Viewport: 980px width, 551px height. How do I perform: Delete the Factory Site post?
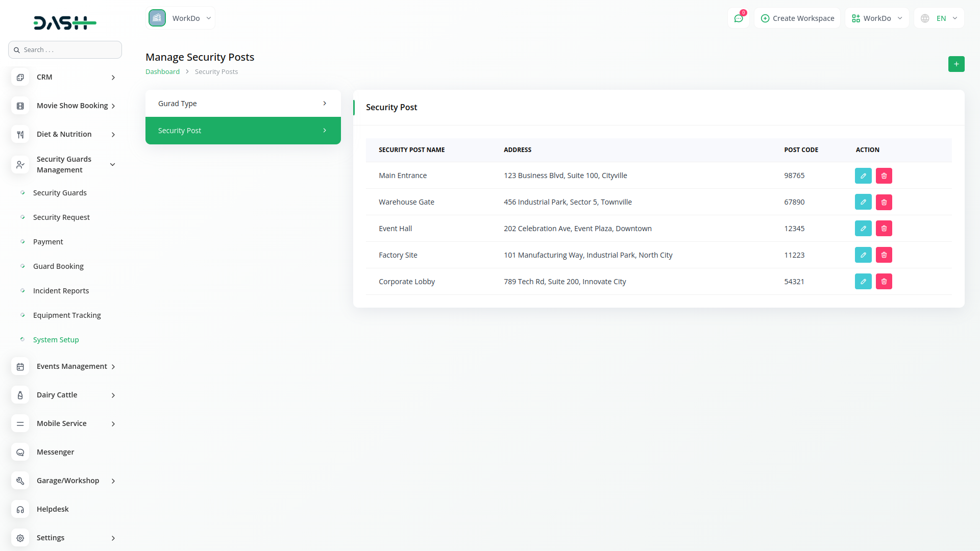point(884,255)
